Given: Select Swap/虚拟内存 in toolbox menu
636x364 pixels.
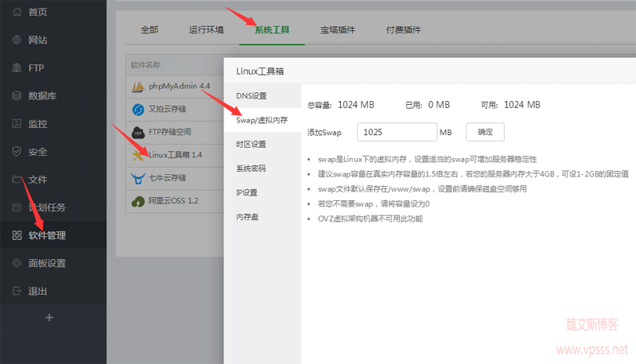Looking at the screenshot, I should [262, 121].
